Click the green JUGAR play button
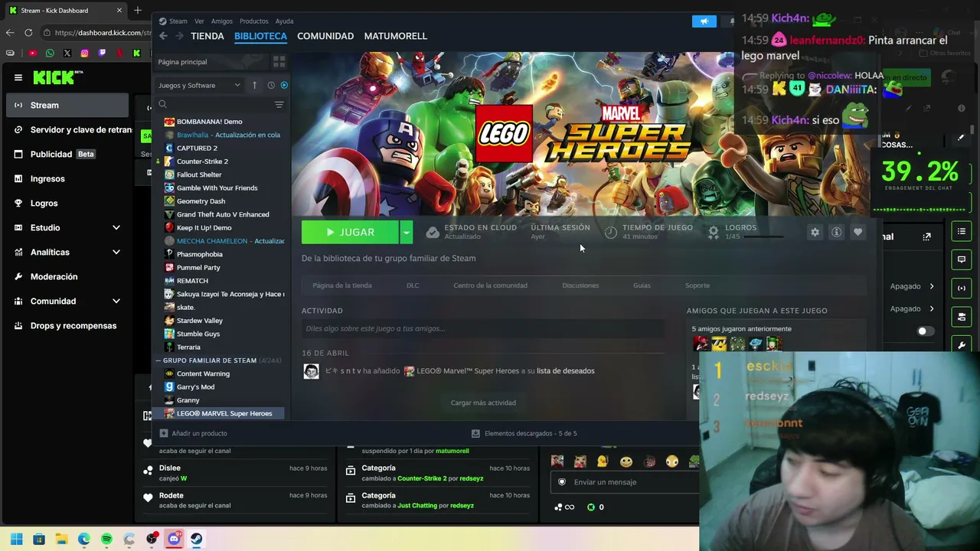This screenshot has width=980, height=551. tap(350, 232)
